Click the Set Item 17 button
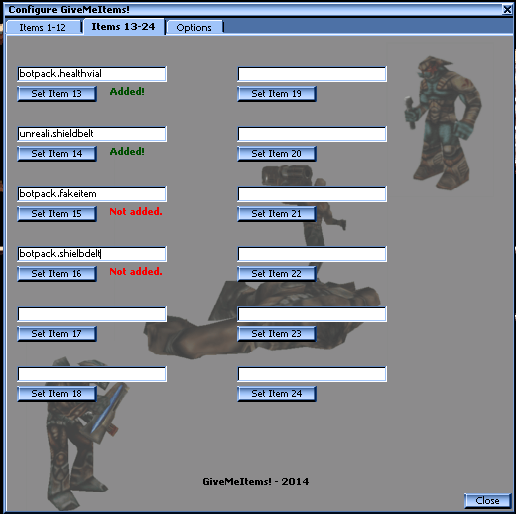Screen dimensions: 516x514 point(57,334)
